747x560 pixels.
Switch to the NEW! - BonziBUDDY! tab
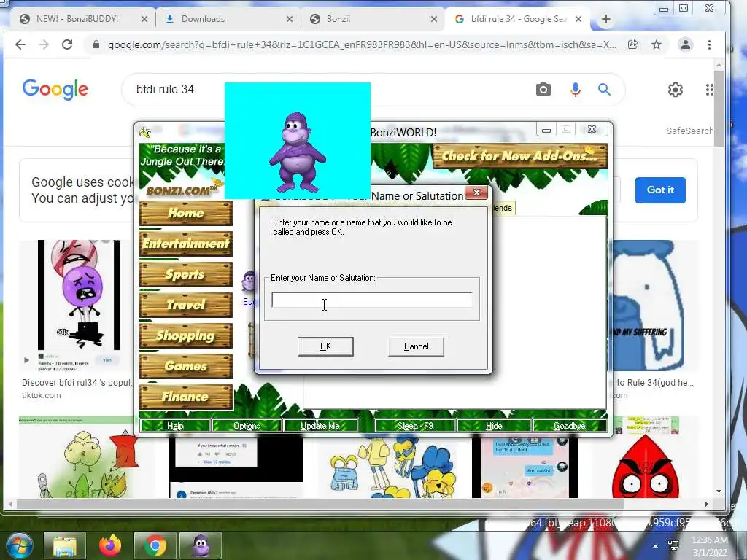[x=77, y=19]
